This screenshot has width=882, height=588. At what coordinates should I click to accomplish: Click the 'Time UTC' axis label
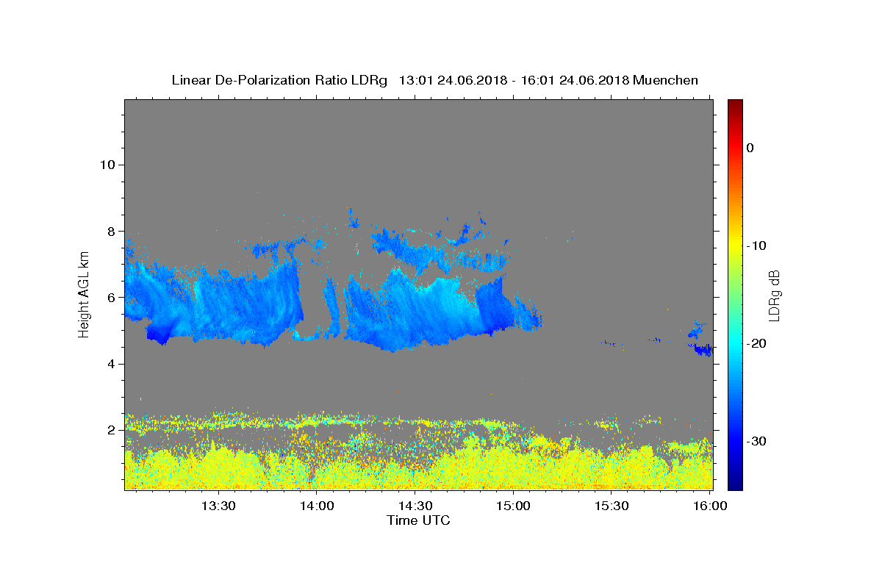pos(418,520)
